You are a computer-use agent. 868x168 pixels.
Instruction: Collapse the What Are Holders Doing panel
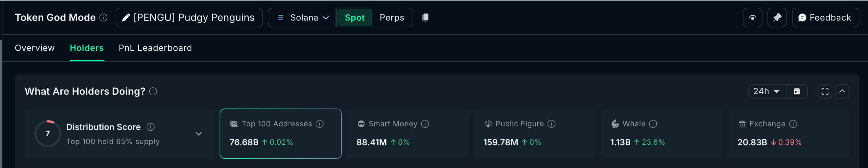pos(842,91)
